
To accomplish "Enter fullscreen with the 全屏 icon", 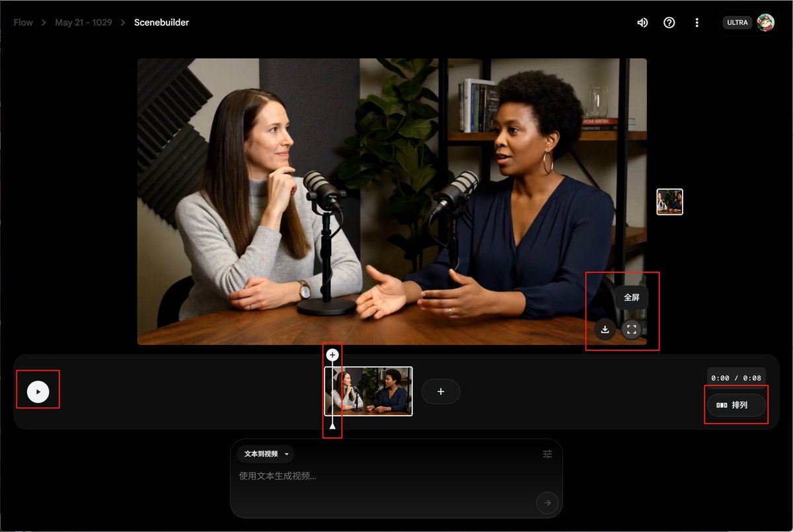I will click(x=632, y=329).
